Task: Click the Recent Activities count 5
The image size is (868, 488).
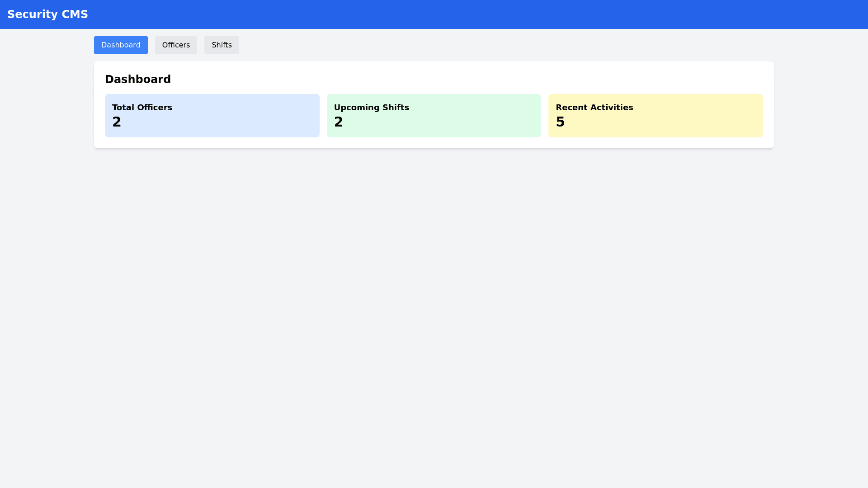Action: pyautogui.click(x=560, y=122)
